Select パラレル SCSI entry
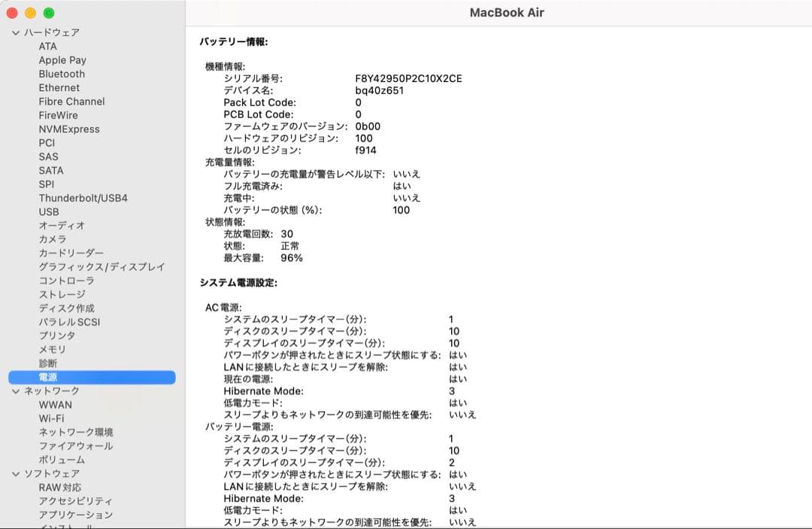 (69, 322)
